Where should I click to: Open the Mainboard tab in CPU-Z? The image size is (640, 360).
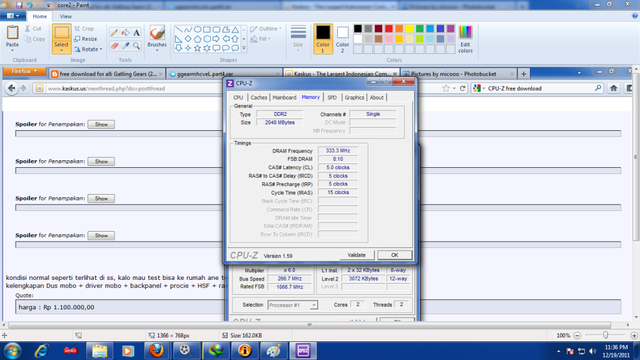284,98
